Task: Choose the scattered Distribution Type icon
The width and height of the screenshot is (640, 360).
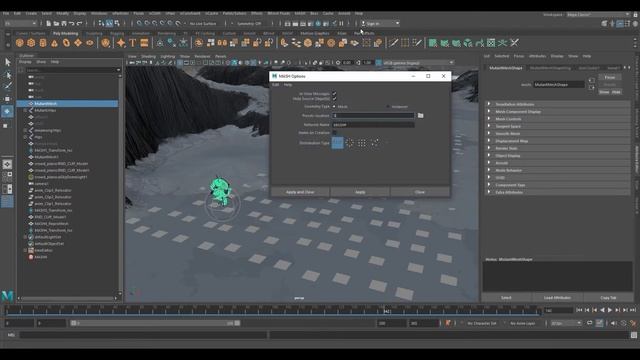Action: pyautogui.click(x=374, y=143)
